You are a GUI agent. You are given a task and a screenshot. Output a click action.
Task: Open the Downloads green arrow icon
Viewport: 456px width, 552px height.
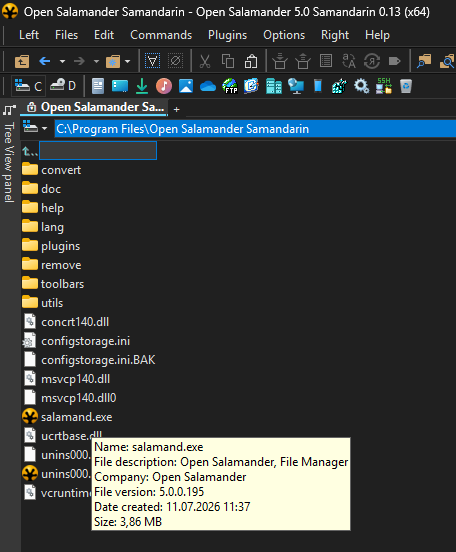(x=142, y=86)
